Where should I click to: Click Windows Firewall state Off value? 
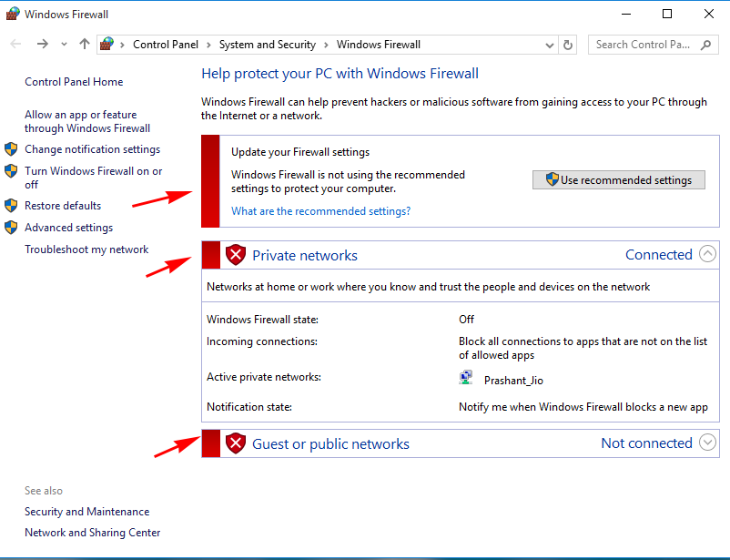[x=467, y=319]
